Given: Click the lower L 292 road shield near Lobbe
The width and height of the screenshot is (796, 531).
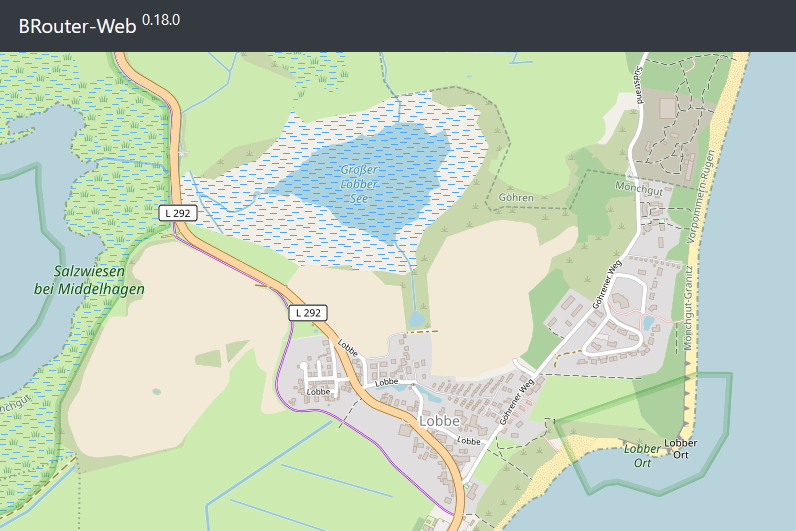Looking at the screenshot, I should 308,313.
